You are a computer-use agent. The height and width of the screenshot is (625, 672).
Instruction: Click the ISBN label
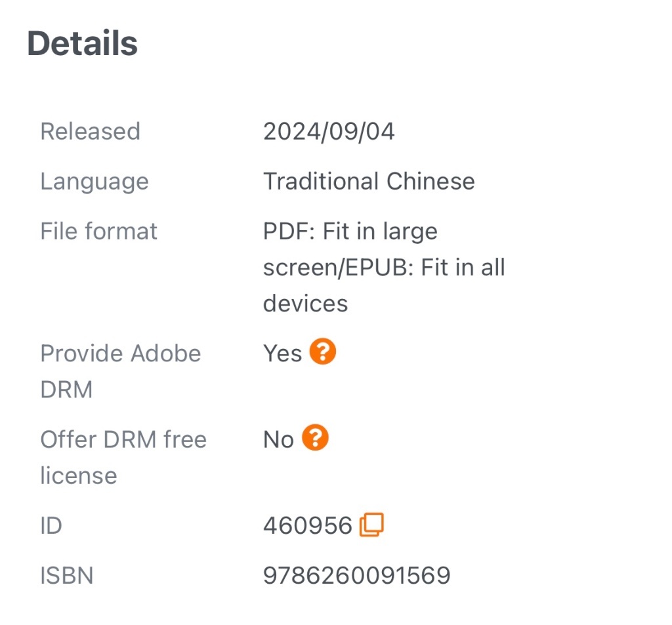[x=67, y=575]
